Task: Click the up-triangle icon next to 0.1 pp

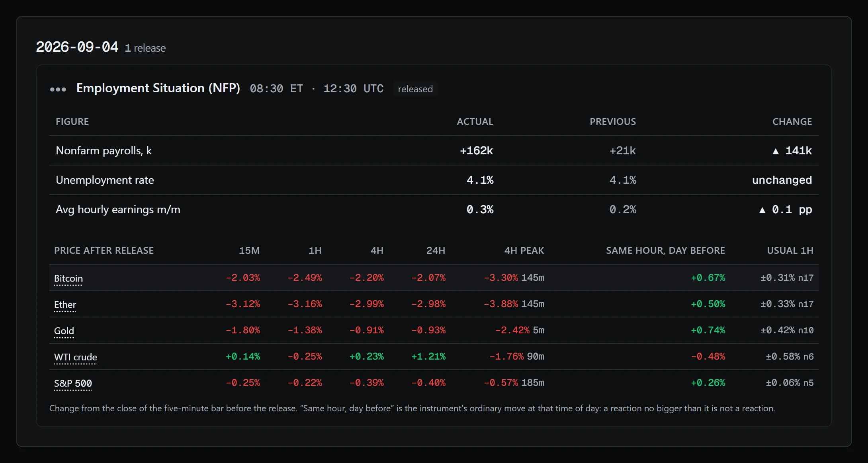Action: point(762,210)
